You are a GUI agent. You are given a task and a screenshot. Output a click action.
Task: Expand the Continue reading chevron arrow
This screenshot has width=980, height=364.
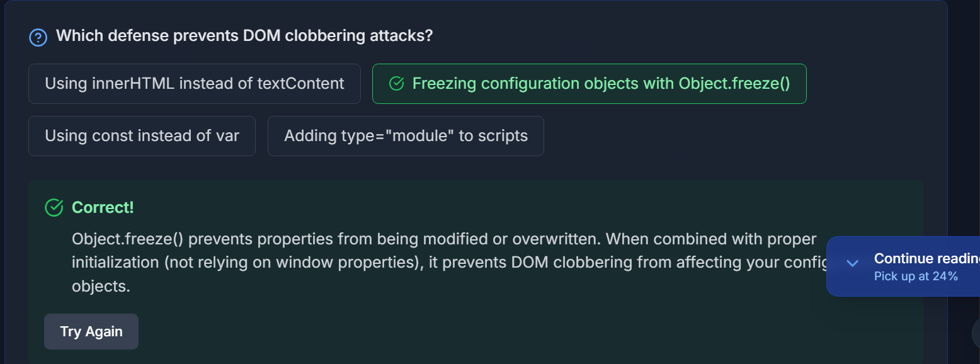pyautogui.click(x=852, y=263)
